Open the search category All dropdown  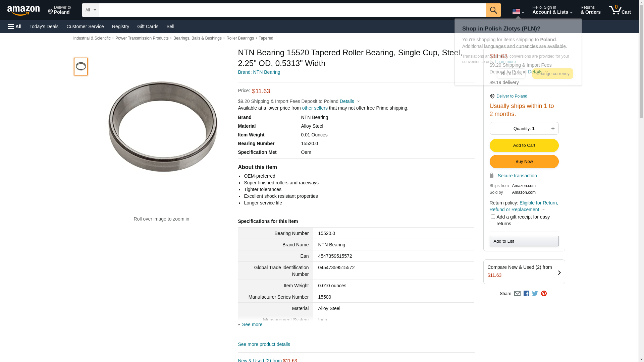tap(90, 10)
